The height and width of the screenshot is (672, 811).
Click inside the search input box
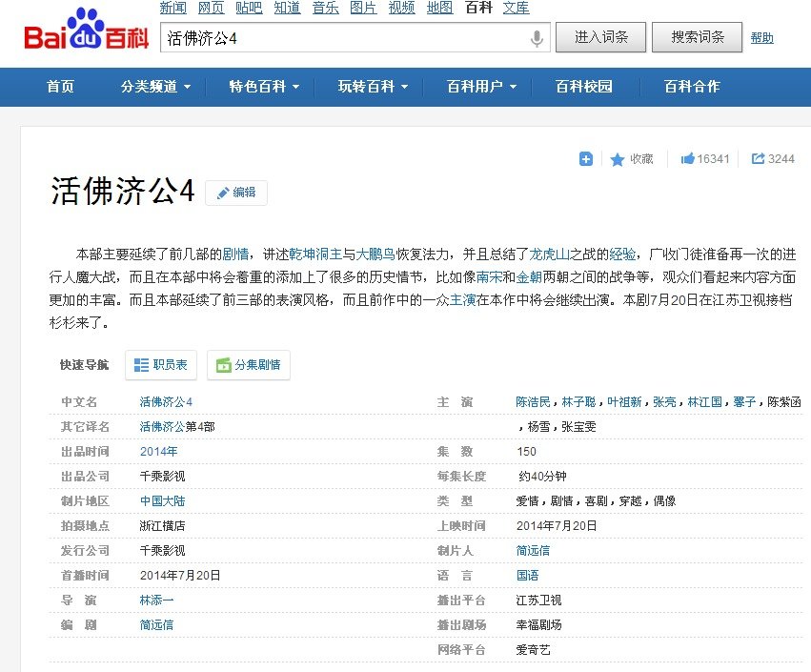click(x=334, y=38)
